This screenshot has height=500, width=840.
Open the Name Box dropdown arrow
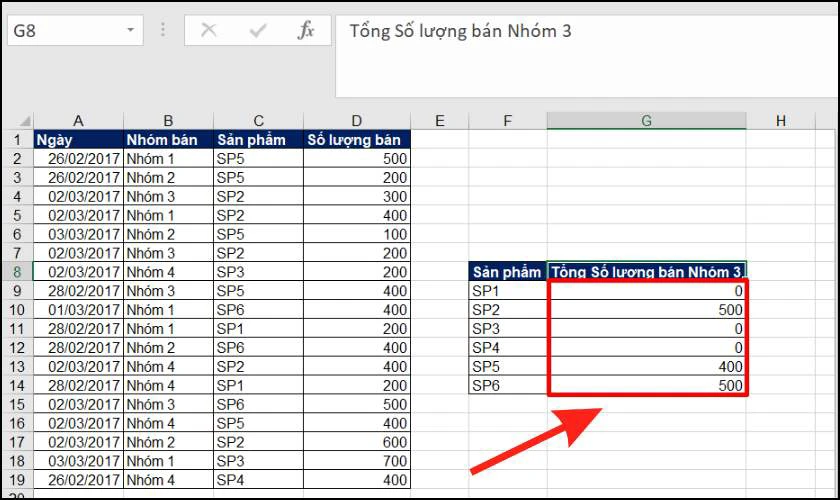click(130, 30)
